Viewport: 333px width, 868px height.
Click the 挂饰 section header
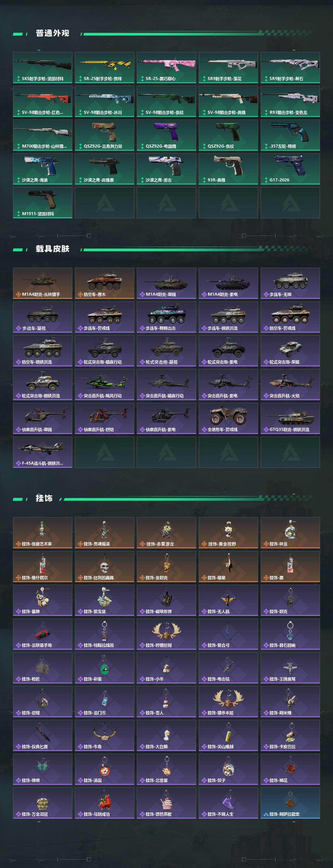(x=44, y=498)
